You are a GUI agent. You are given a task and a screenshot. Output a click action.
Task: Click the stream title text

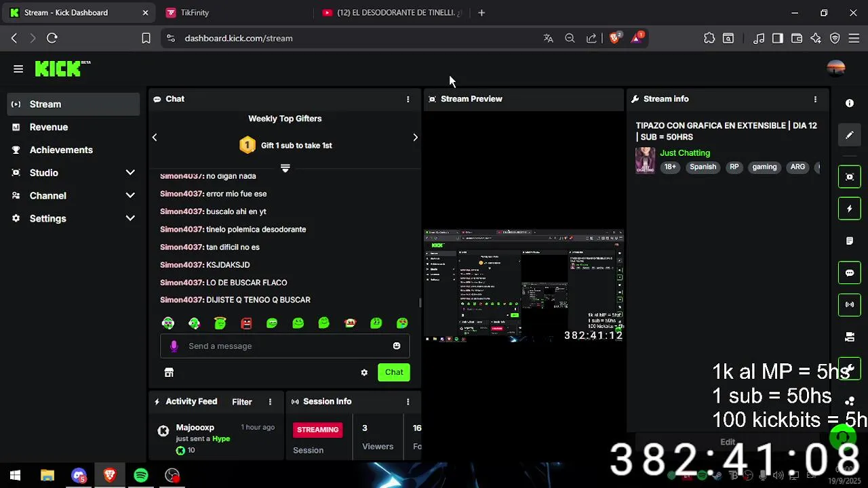(726, 131)
